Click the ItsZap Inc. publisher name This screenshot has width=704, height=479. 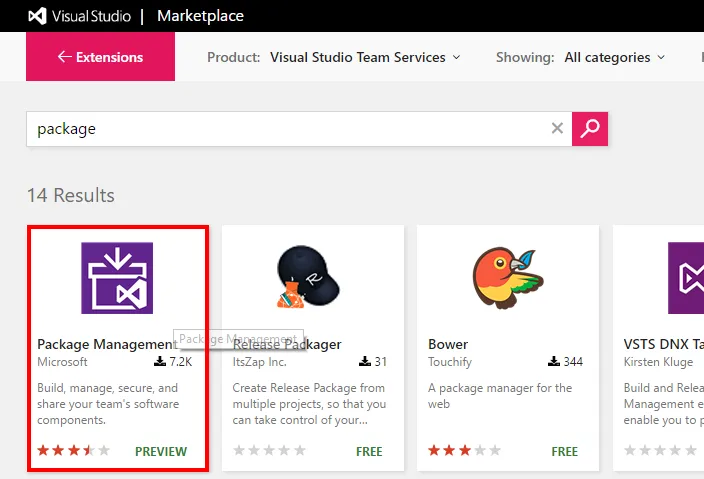pos(260,362)
